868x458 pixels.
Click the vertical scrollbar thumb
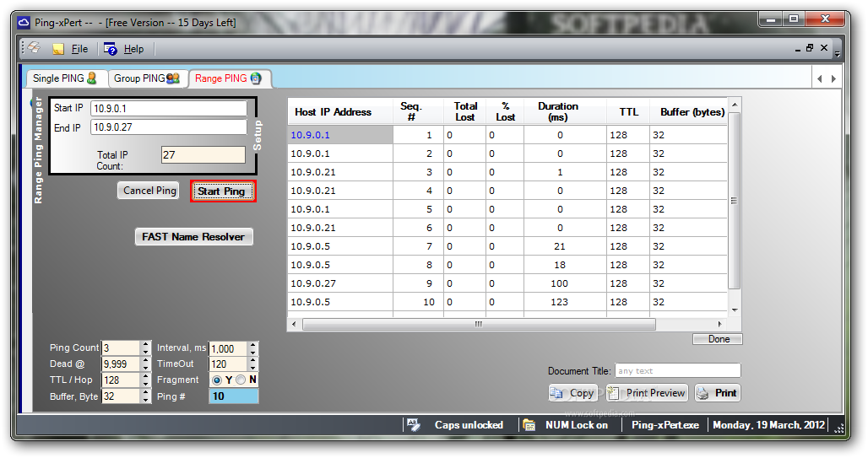click(735, 200)
